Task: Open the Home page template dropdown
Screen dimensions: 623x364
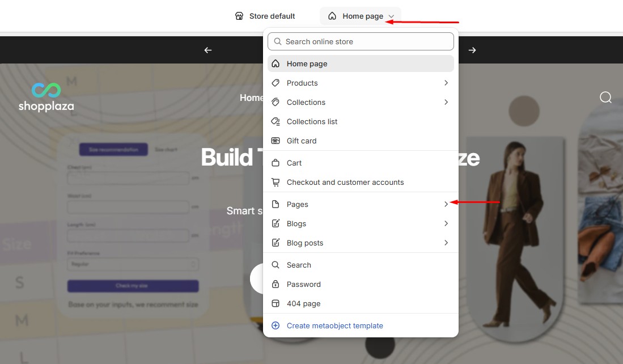Action: point(361,16)
